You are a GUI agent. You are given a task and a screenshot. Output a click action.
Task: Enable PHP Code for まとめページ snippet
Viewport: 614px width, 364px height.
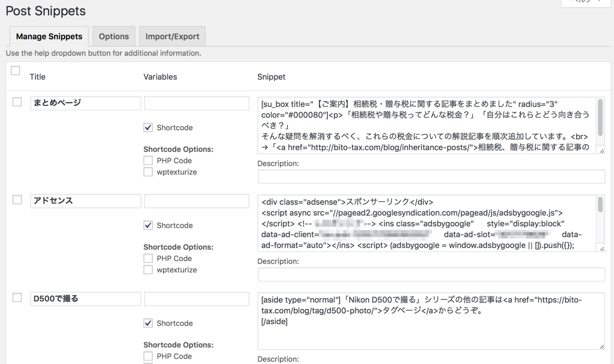[x=148, y=161]
